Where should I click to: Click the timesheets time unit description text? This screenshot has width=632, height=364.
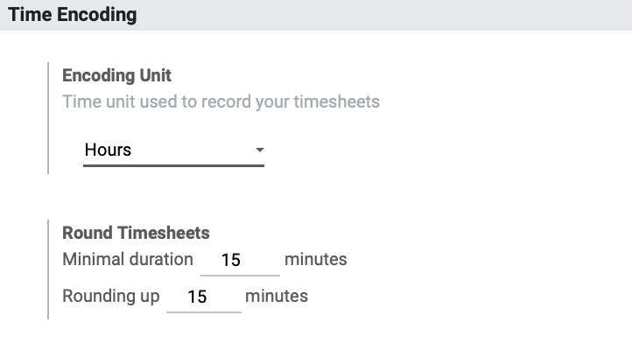click(x=221, y=102)
